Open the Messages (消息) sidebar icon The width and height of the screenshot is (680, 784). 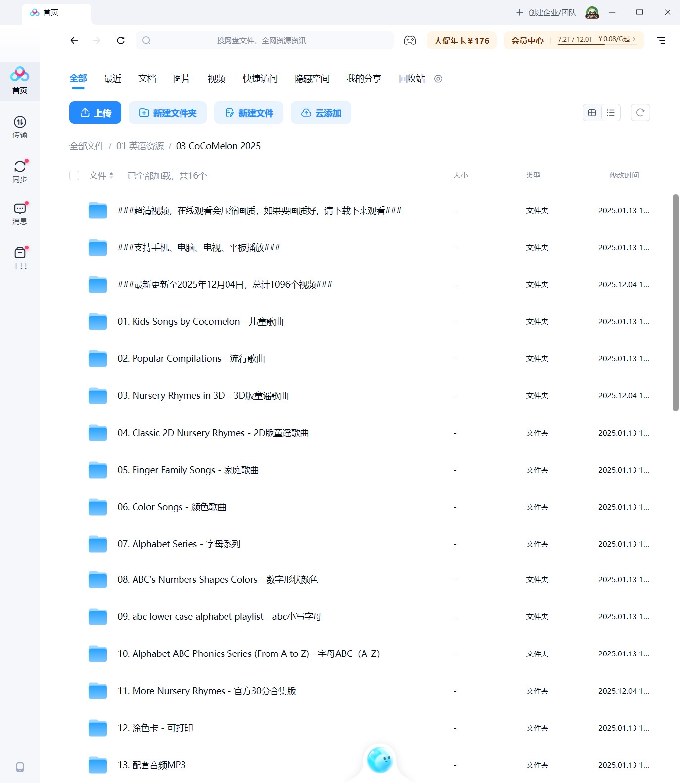point(20,213)
